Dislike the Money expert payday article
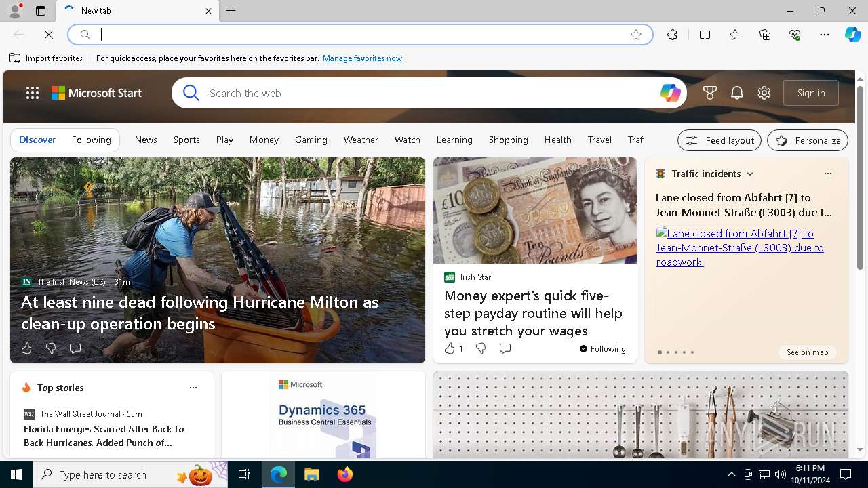This screenshot has width=868, height=488. (x=481, y=348)
